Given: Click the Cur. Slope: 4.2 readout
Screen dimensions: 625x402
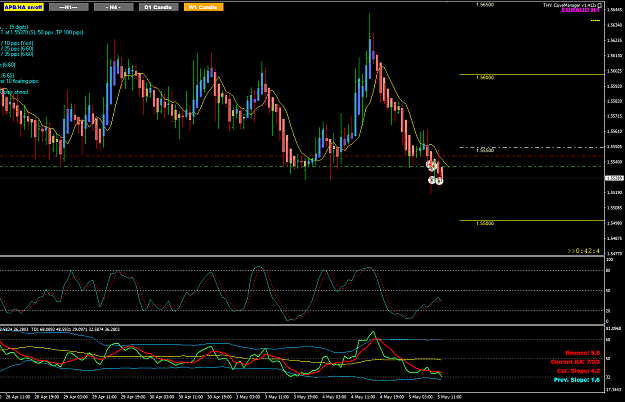Looking at the screenshot, I should tap(578, 371).
